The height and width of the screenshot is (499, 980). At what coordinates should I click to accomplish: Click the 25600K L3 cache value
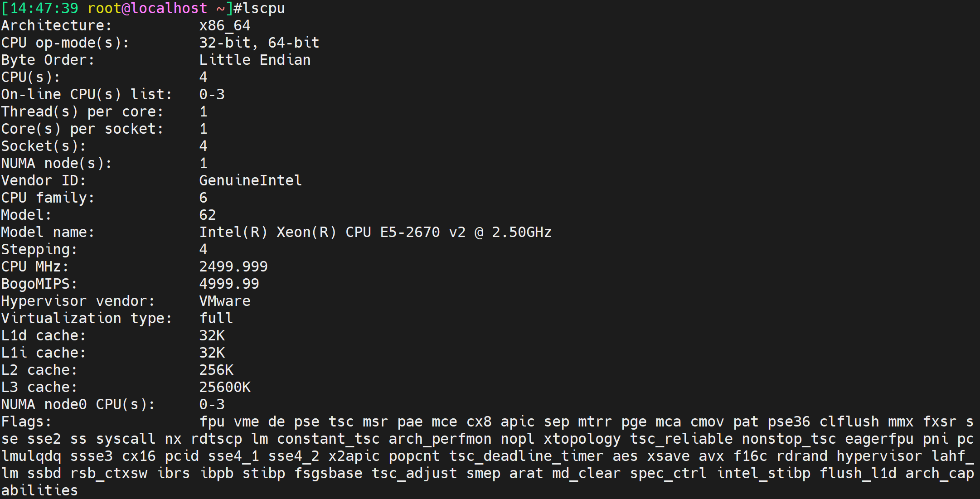[225, 388]
